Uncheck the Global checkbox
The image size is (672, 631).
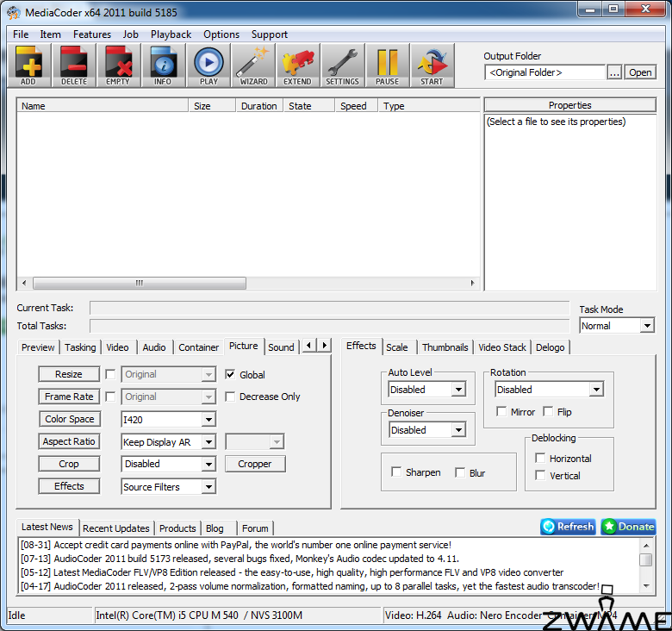[230, 375]
